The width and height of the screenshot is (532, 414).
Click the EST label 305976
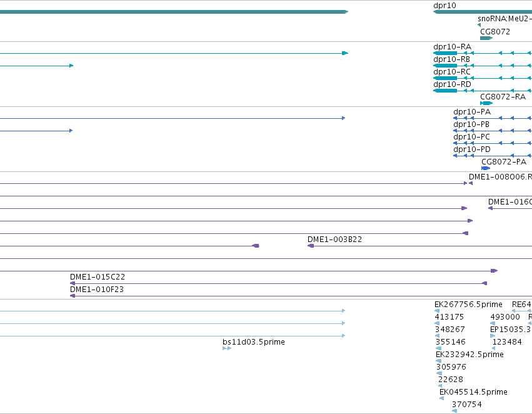[451, 367]
